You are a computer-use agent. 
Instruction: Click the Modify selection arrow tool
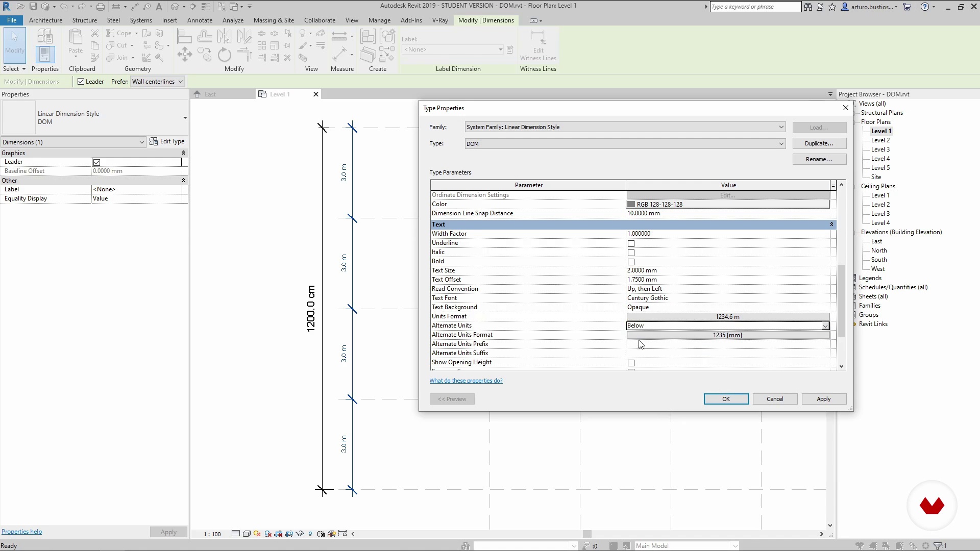pyautogui.click(x=14, y=42)
